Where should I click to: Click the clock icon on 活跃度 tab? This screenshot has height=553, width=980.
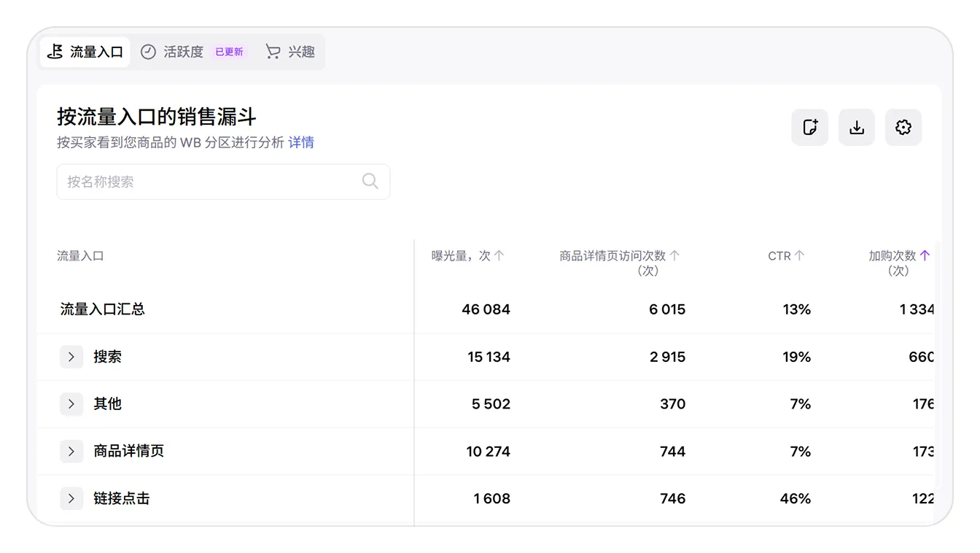(148, 52)
